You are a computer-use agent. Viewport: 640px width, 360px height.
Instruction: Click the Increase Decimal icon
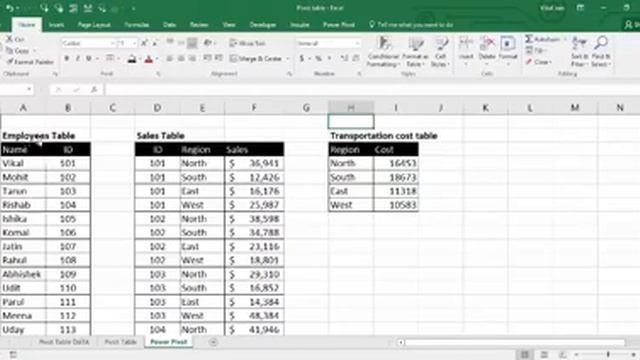point(344,59)
